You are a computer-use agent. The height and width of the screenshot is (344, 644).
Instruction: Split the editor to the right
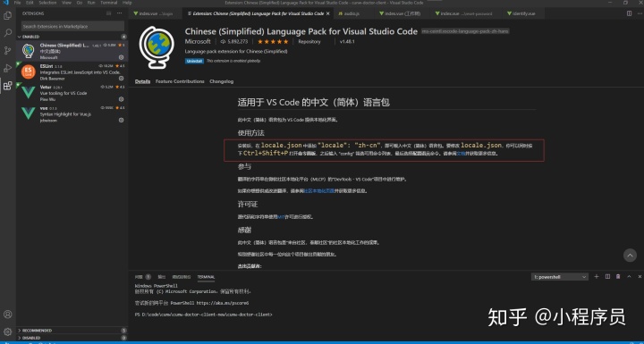point(629,13)
